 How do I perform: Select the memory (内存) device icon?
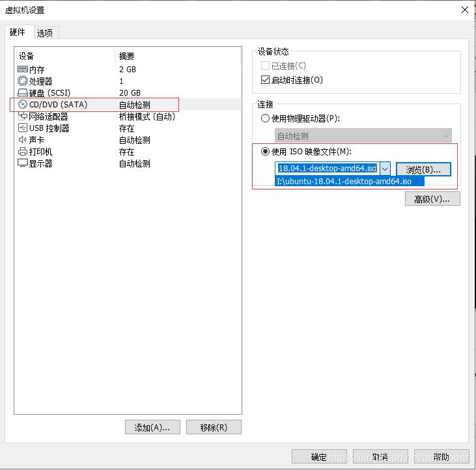tap(23, 70)
